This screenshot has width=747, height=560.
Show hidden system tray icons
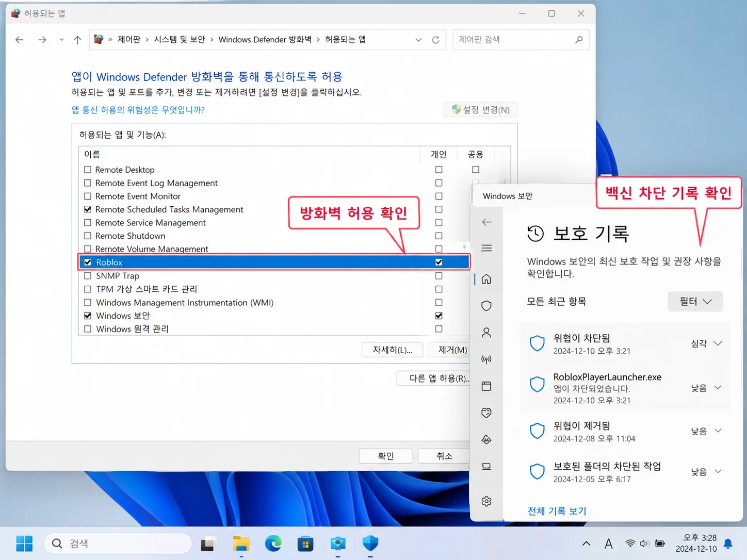(x=587, y=543)
